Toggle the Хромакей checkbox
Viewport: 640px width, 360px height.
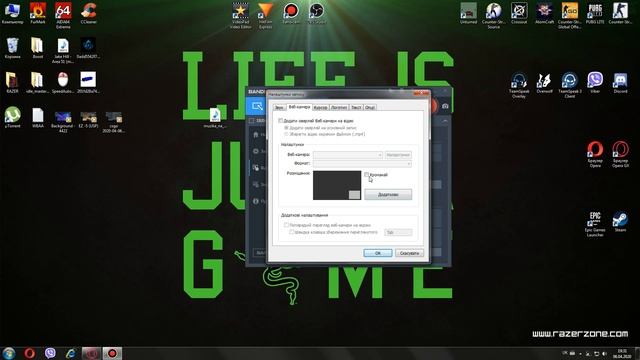coord(367,175)
